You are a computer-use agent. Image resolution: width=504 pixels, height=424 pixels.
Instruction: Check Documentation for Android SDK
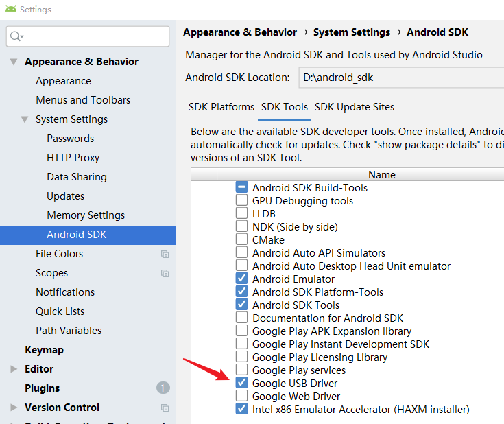click(241, 318)
